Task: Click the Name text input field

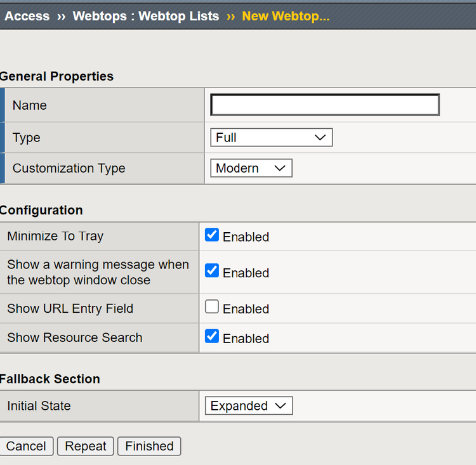Action: (325, 105)
